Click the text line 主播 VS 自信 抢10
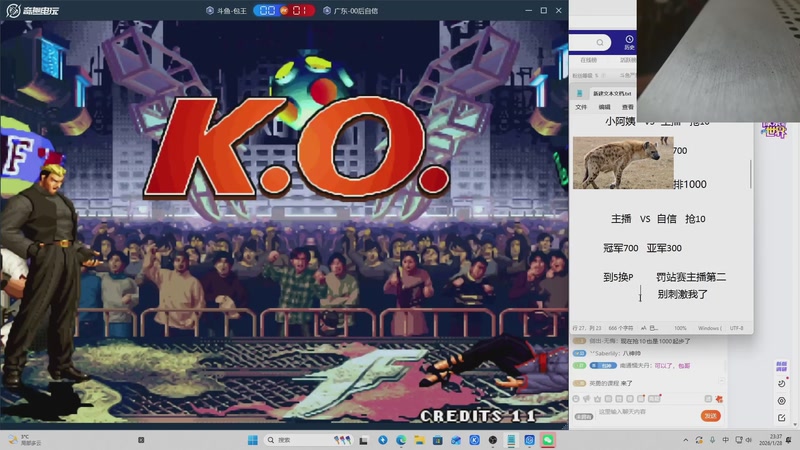 click(x=658, y=219)
